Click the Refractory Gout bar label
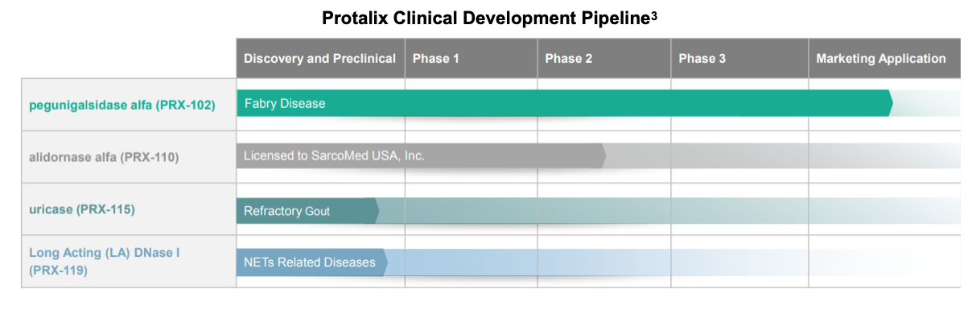Viewport: 980px width, 314px height. point(286,211)
